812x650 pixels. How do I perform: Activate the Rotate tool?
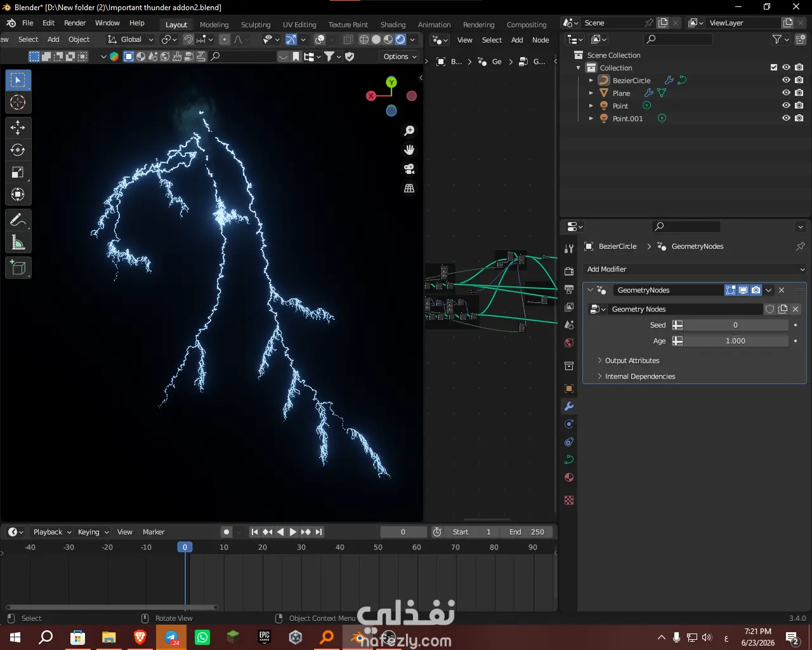[x=18, y=150]
